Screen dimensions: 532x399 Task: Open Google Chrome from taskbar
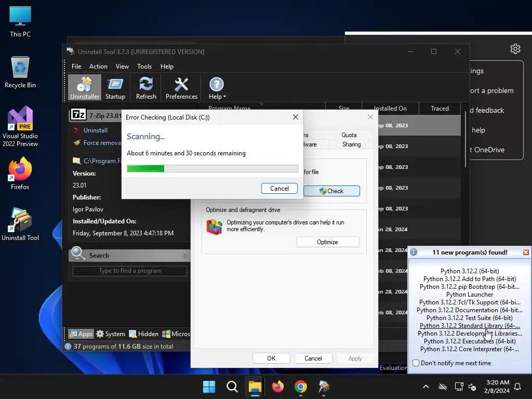tap(301, 387)
